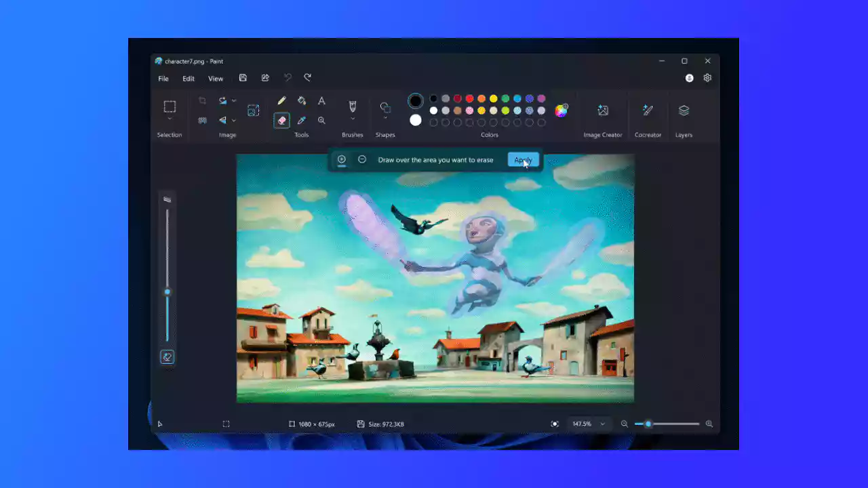Click the zoom slider handle
Viewport: 868px width, 488px height.
click(x=648, y=424)
